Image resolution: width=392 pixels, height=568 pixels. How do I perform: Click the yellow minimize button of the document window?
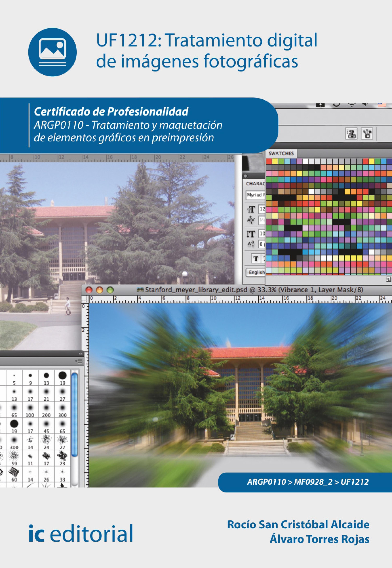point(99,290)
